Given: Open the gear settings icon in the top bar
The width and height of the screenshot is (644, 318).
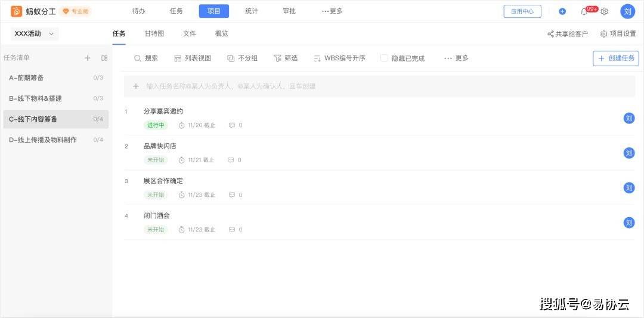Looking at the screenshot, I should [604, 11].
